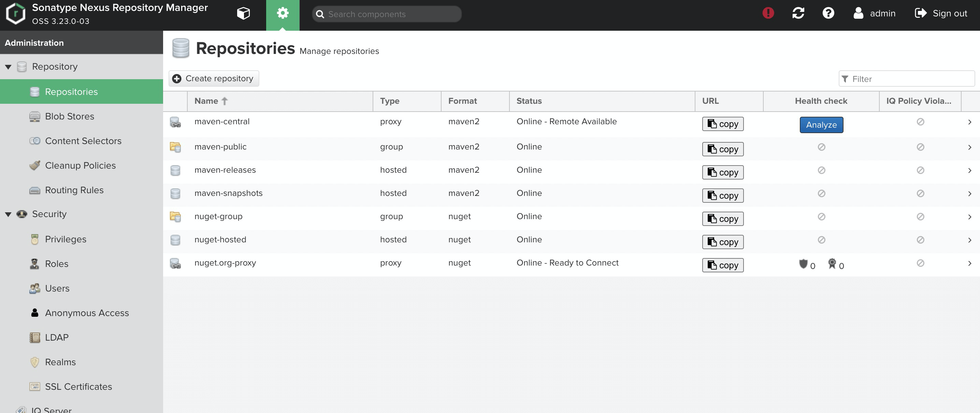The height and width of the screenshot is (413, 980).
Task: Click the nuget.org-proxy repository icon
Action: (x=175, y=264)
